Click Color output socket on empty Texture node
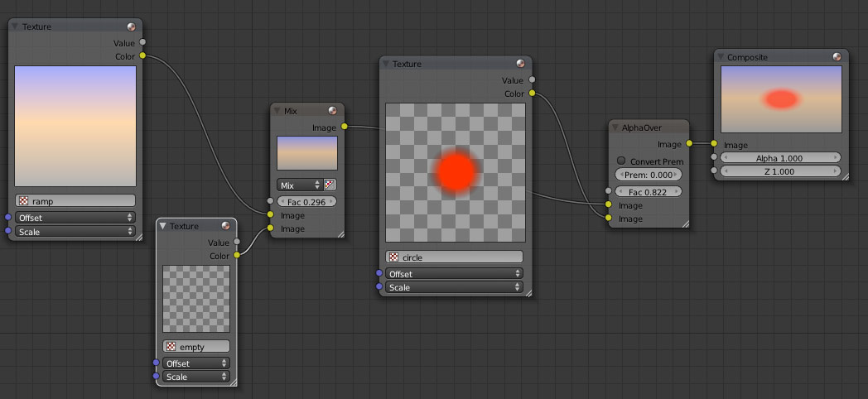This screenshot has width=868, height=399. click(x=237, y=255)
